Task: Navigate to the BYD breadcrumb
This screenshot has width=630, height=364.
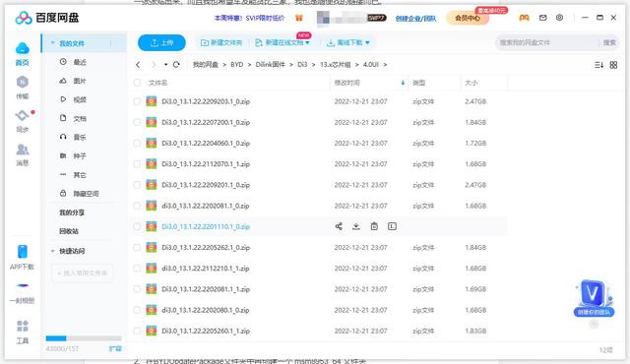Action: click(x=236, y=65)
